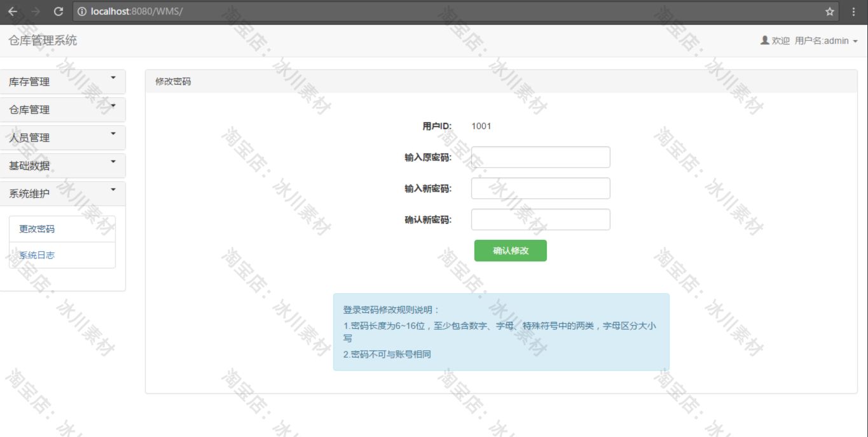This screenshot has height=437, width=868.
Task: Click the 欢迎 greeting text
Action: (x=781, y=41)
